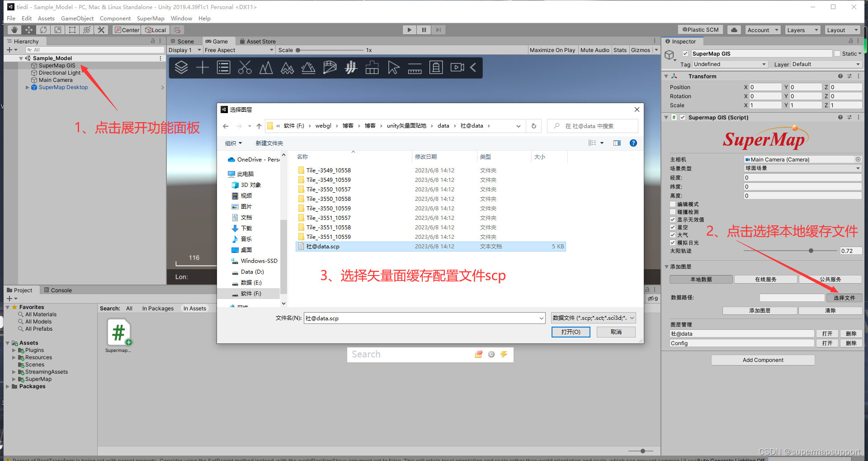The width and height of the screenshot is (868, 461).
Task: Click the 打开(O) button in file dialog
Action: tap(571, 332)
